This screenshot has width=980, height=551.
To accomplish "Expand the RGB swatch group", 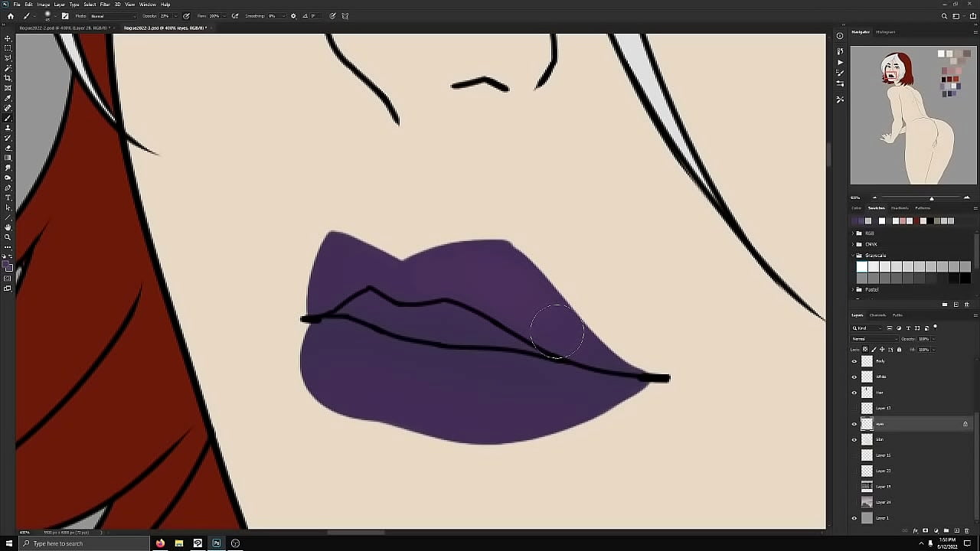I will point(853,233).
